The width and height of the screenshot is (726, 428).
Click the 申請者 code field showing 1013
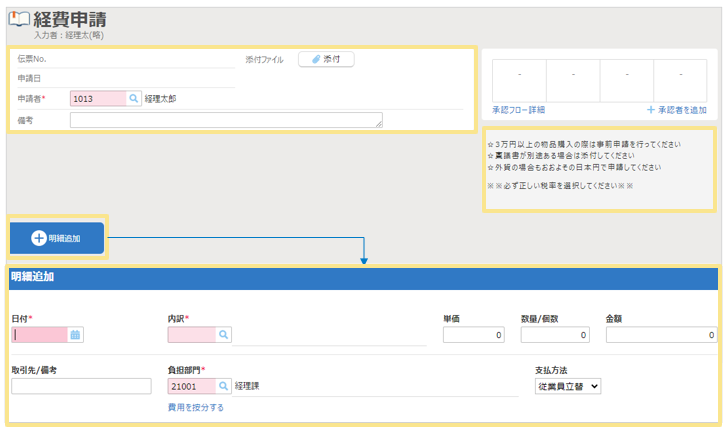point(98,99)
